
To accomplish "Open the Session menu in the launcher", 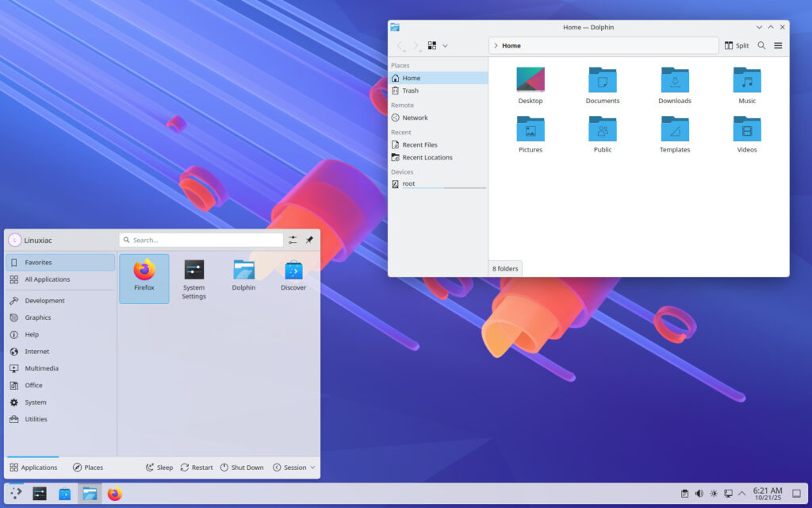I will click(293, 468).
